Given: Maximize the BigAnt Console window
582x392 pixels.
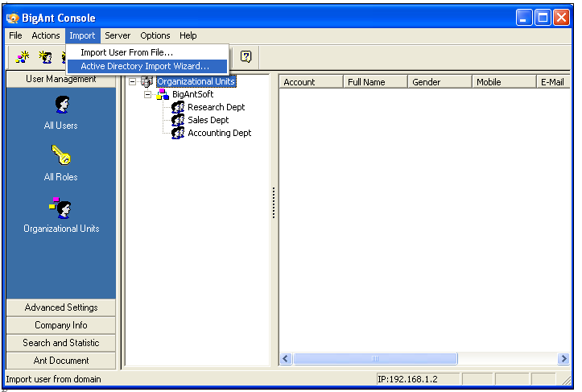Looking at the screenshot, I should [543, 18].
